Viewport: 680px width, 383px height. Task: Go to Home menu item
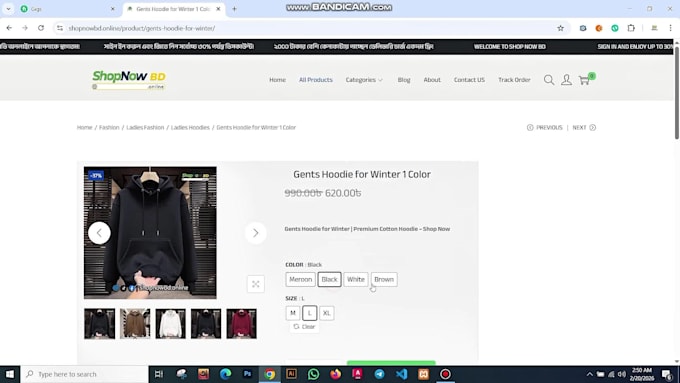277,80
